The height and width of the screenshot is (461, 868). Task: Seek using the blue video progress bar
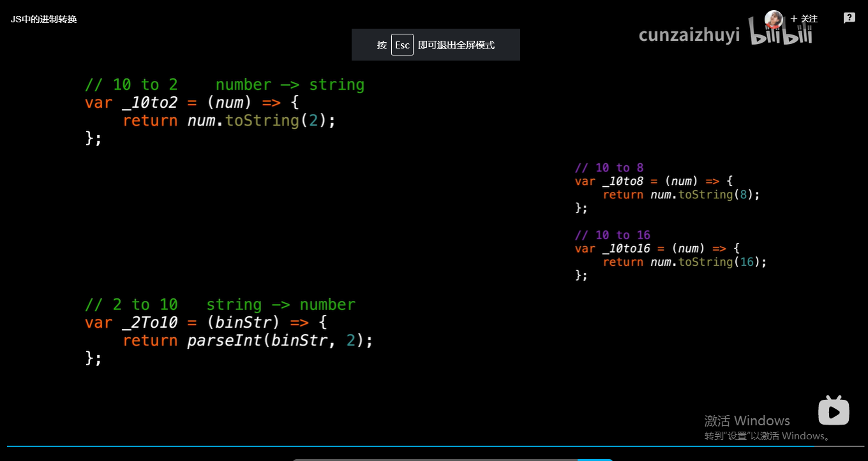click(x=434, y=446)
